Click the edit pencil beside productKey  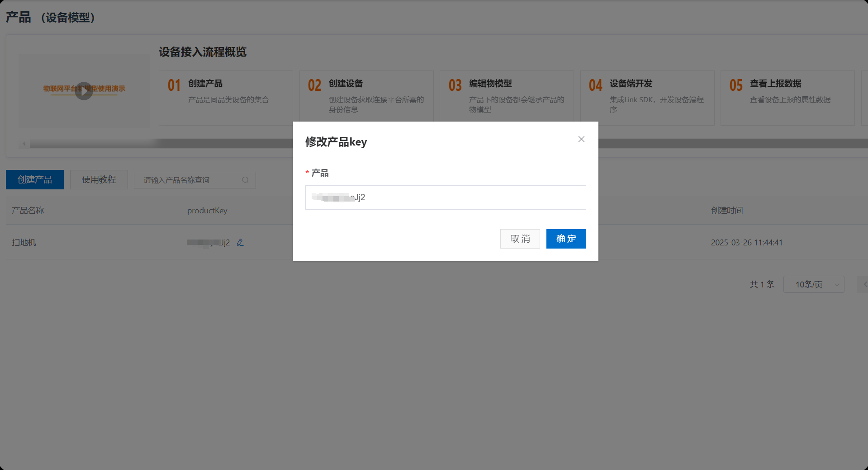(240, 243)
